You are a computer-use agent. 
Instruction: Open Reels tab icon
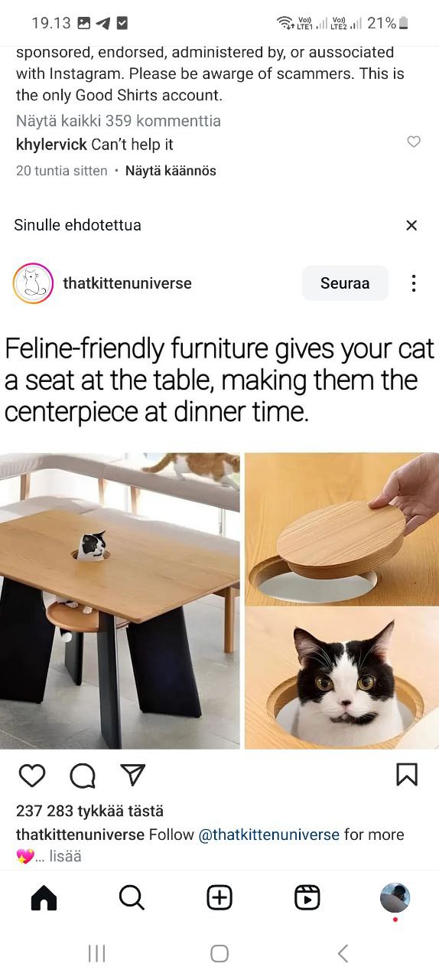[x=307, y=897]
